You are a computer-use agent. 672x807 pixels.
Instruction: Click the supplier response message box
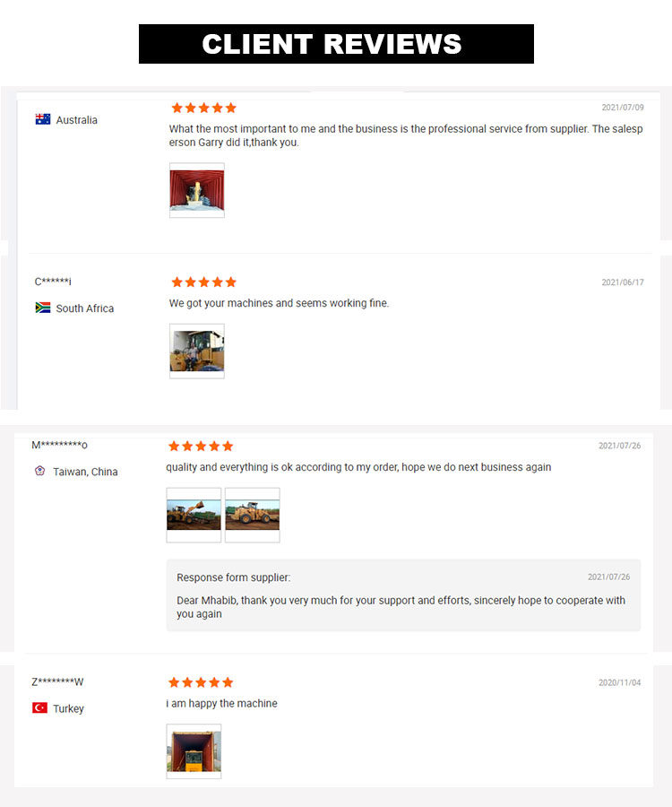coord(403,595)
